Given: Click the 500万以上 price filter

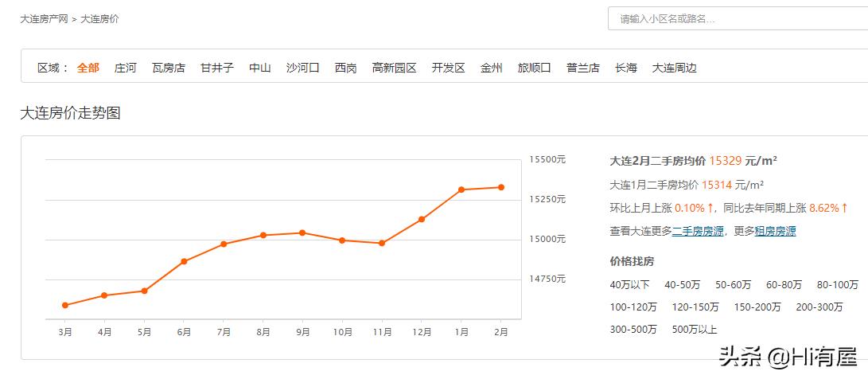Looking at the screenshot, I should tap(694, 329).
